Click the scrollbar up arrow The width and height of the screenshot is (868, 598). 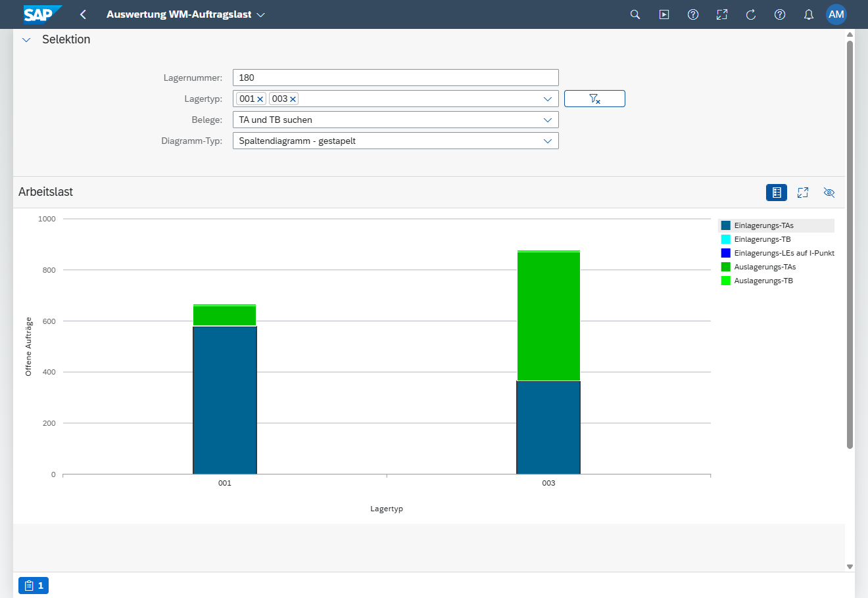pos(850,34)
